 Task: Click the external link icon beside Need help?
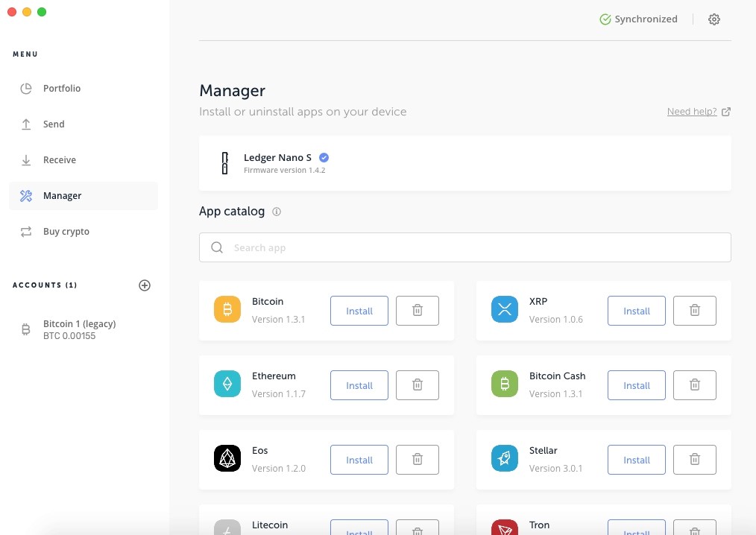coord(726,112)
